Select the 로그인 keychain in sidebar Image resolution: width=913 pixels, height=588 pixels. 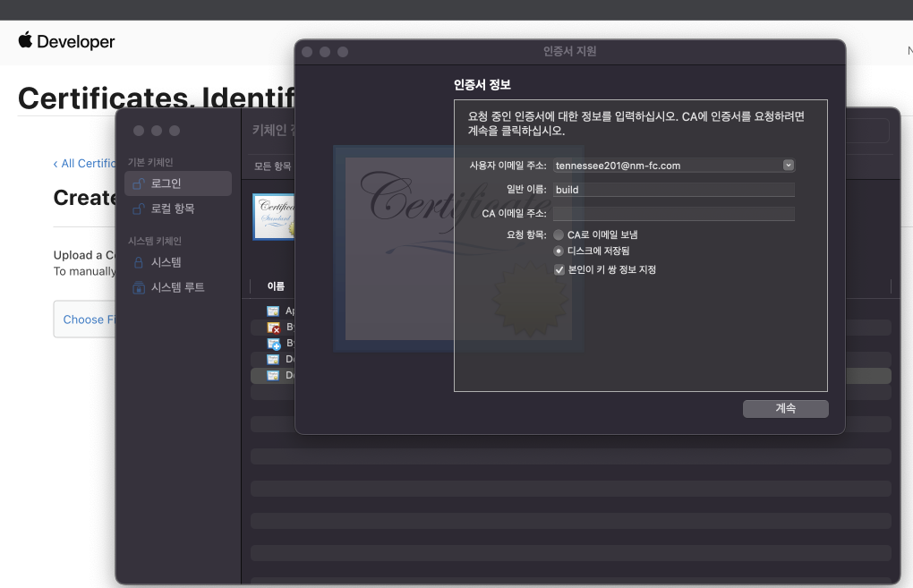(x=178, y=183)
